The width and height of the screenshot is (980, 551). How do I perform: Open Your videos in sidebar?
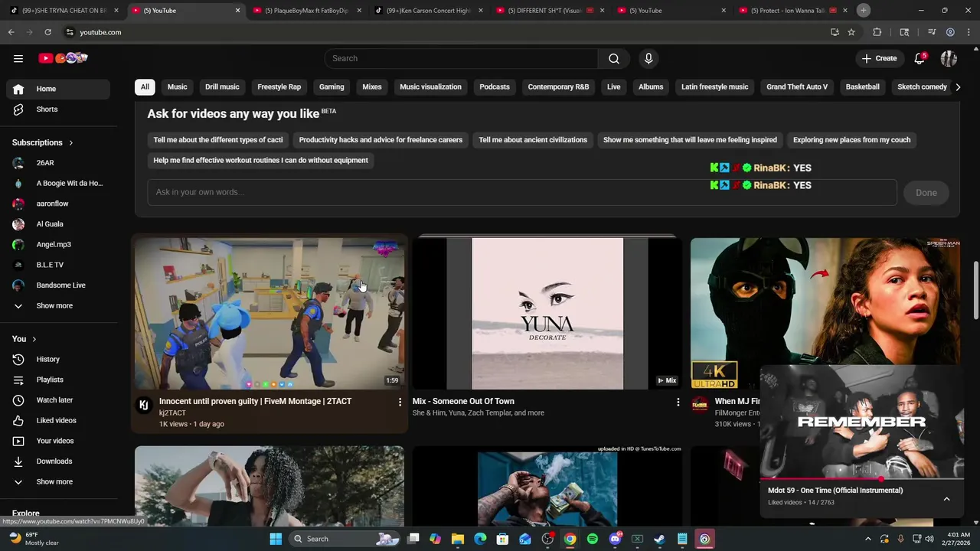(x=58, y=441)
